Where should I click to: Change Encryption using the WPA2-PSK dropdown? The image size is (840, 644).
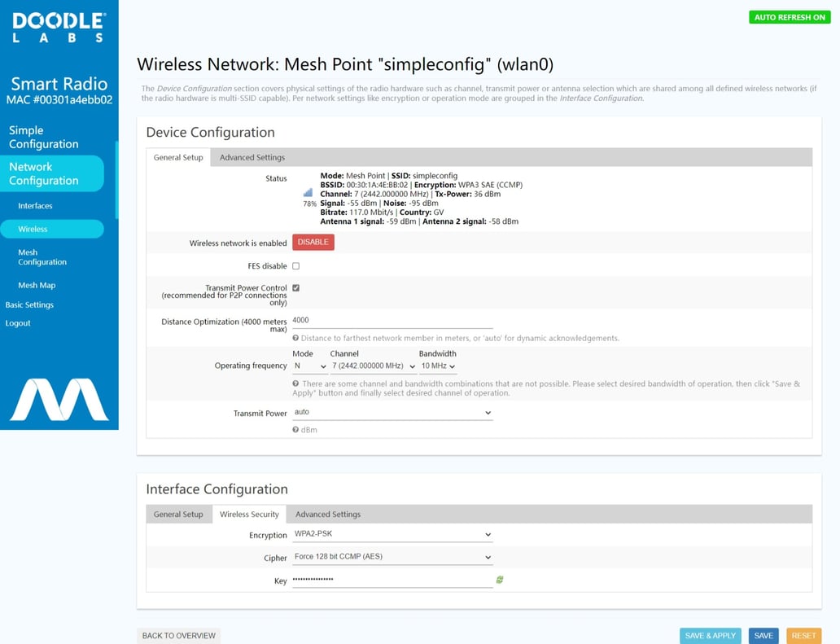pyautogui.click(x=392, y=535)
